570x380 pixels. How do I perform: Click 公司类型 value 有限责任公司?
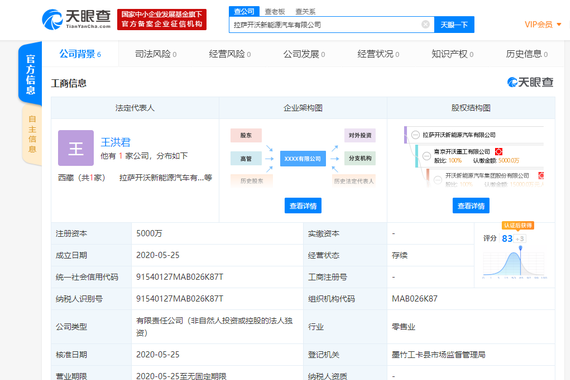pos(214,327)
